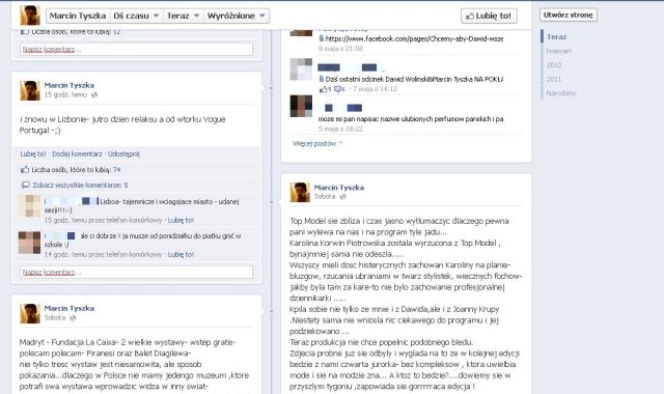The height and width of the screenshot is (394, 664).
Task: Open Liczba osób, które to lubią: 74
Action: click(76, 169)
